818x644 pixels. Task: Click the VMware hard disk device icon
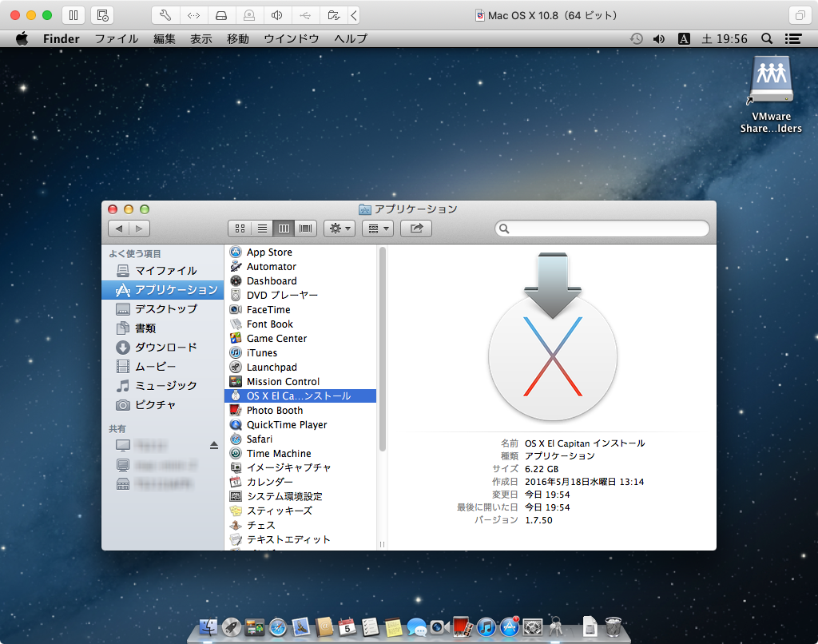point(221,15)
